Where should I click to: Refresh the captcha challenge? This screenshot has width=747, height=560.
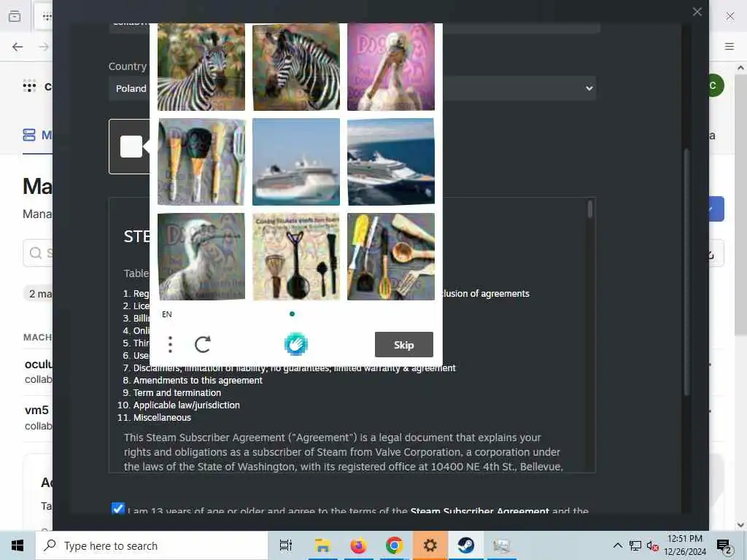203,344
